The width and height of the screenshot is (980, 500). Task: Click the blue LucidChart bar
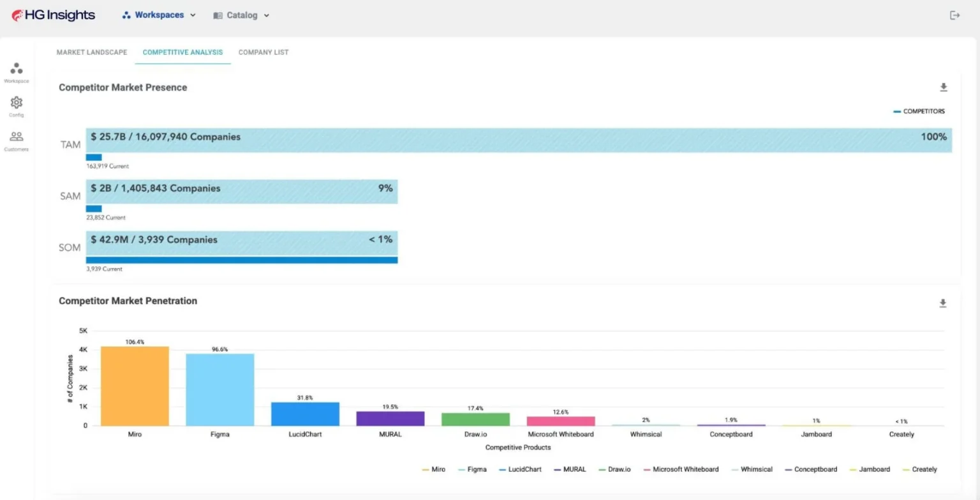click(305, 414)
